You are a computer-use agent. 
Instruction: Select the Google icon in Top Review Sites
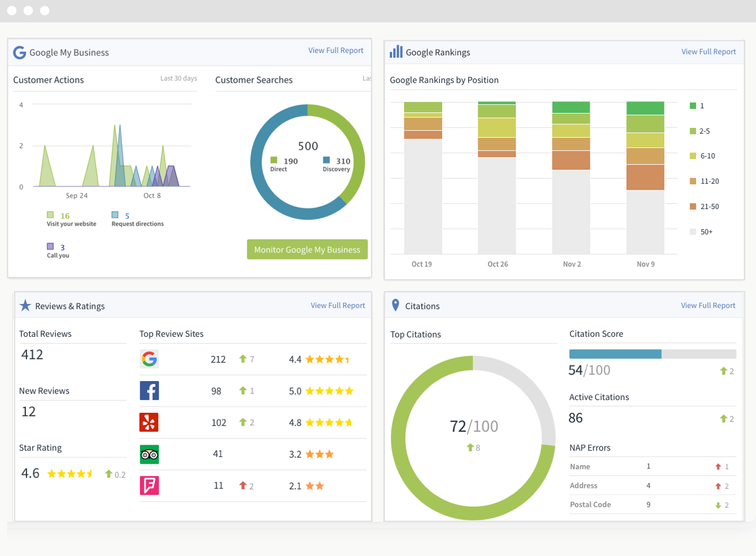[x=149, y=359]
